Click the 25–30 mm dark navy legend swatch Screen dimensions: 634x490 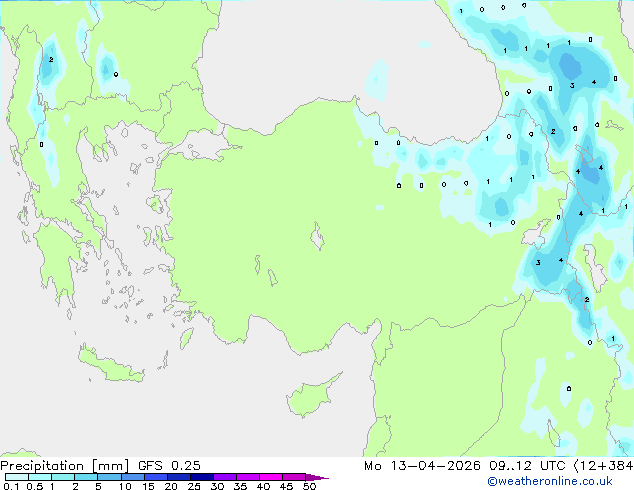[x=201, y=477]
